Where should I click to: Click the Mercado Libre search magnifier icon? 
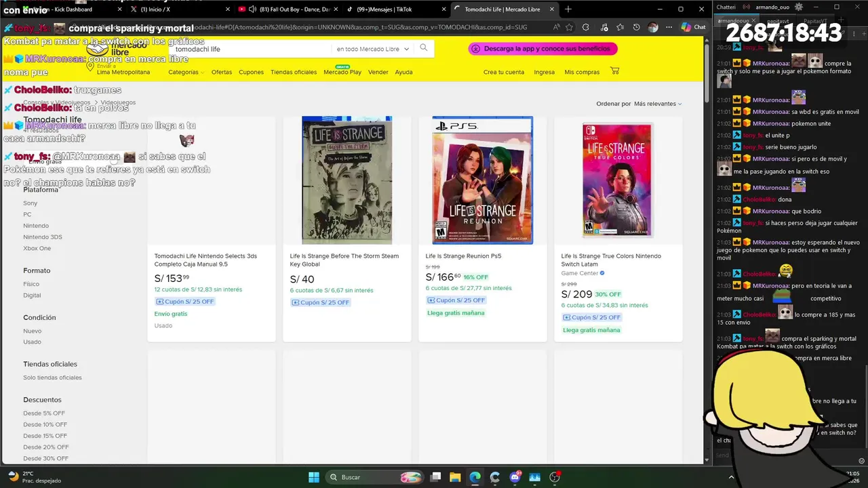pos(424,48)
